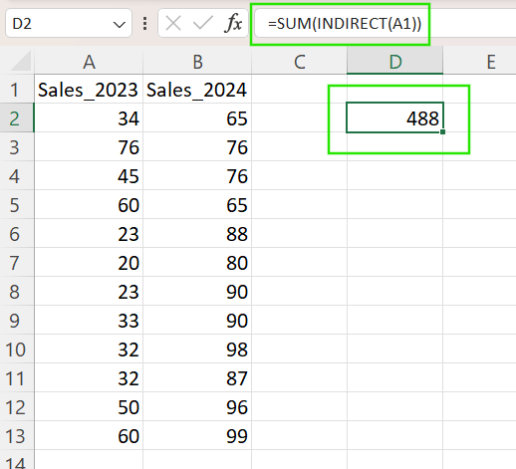Viewport: 516px width, 469px height.
Task: Click cell B8 with value 90
Action: (197, 291)
